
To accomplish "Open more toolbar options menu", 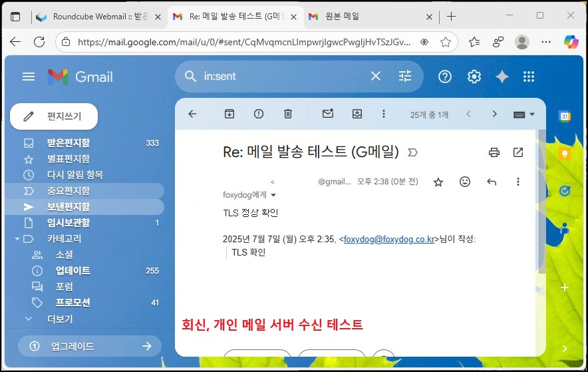I will click(383, 114).
